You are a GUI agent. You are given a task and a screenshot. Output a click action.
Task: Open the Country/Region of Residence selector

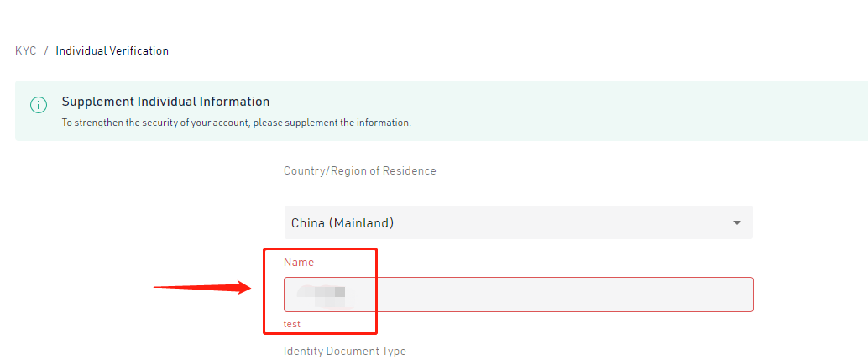tap(518, 223)
